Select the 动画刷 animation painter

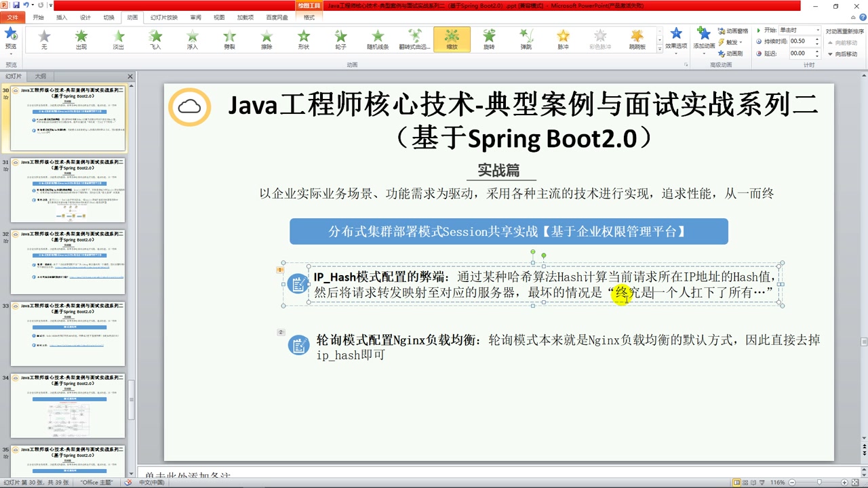[x=730, y=53]
